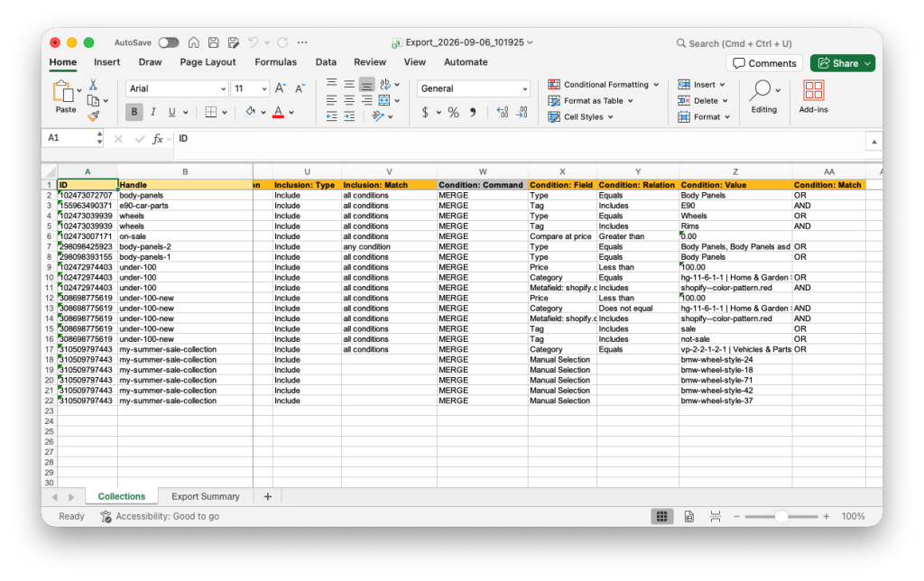Screen dimensions: 924x581
Task: Toggle the AutoSave switch
Action: point(169,42)
